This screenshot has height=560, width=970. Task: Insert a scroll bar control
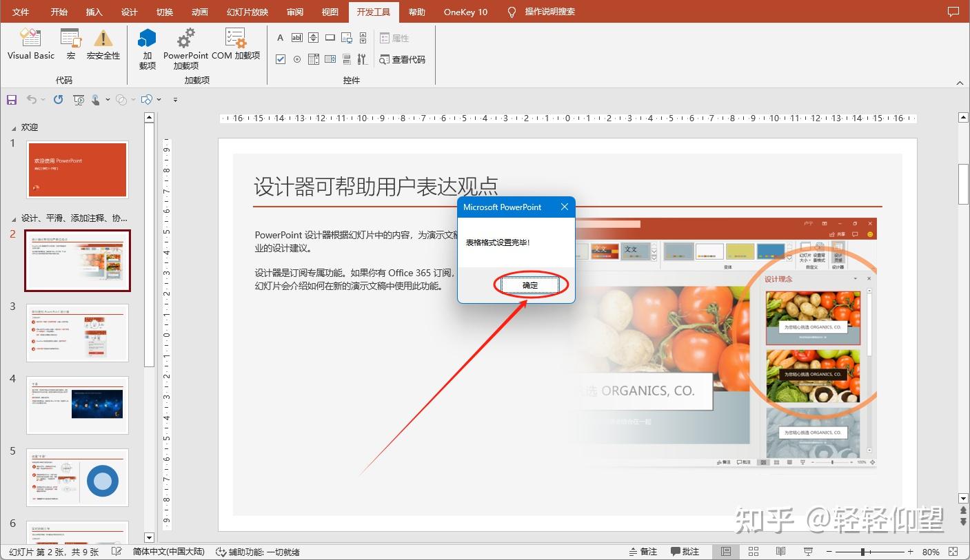pos(363,38)
